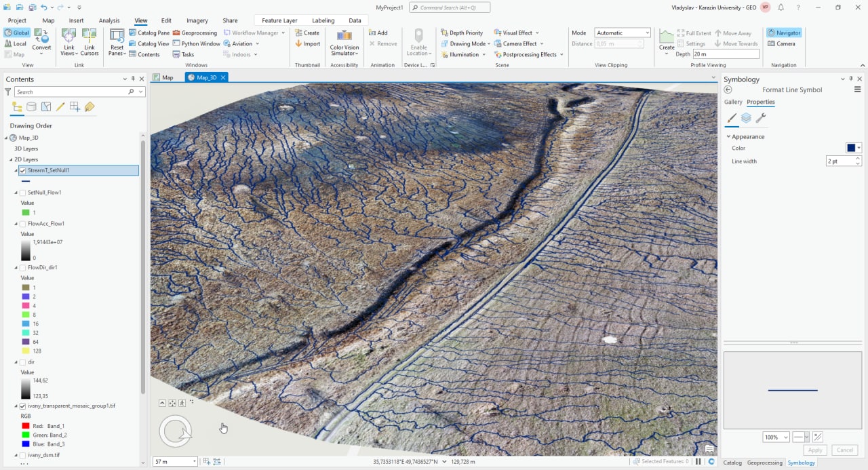Uncheck the StreamT_SetNull1 layer visibility
Screen dimensions: 868x470
click(x=23, y=171)
